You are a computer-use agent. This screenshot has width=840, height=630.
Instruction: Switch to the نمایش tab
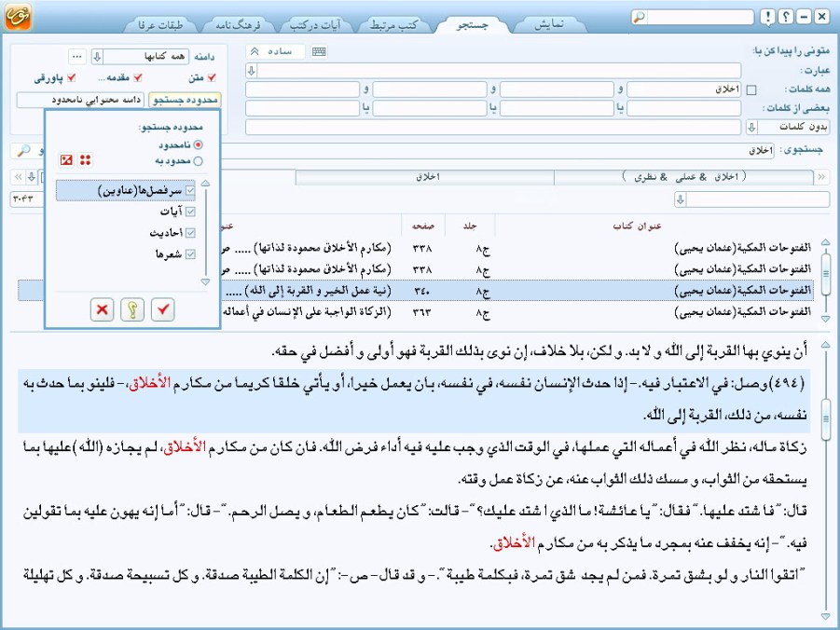tap(549, 24)
